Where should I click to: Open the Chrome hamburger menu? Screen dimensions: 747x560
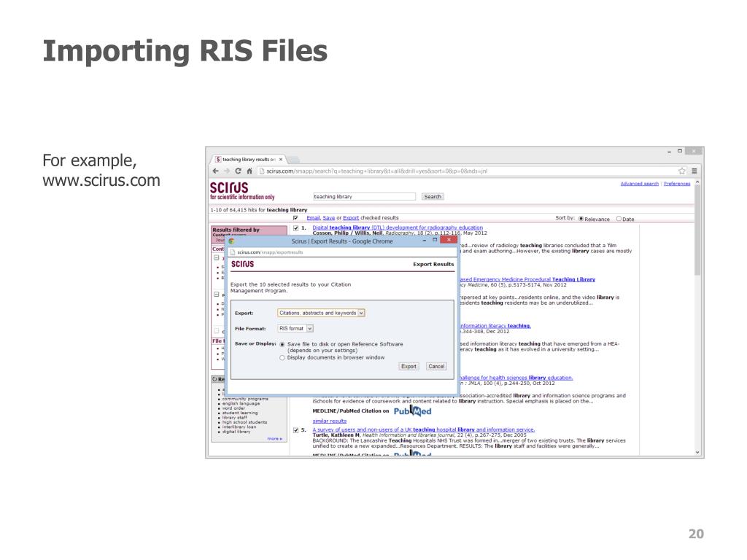pos(694,171)
